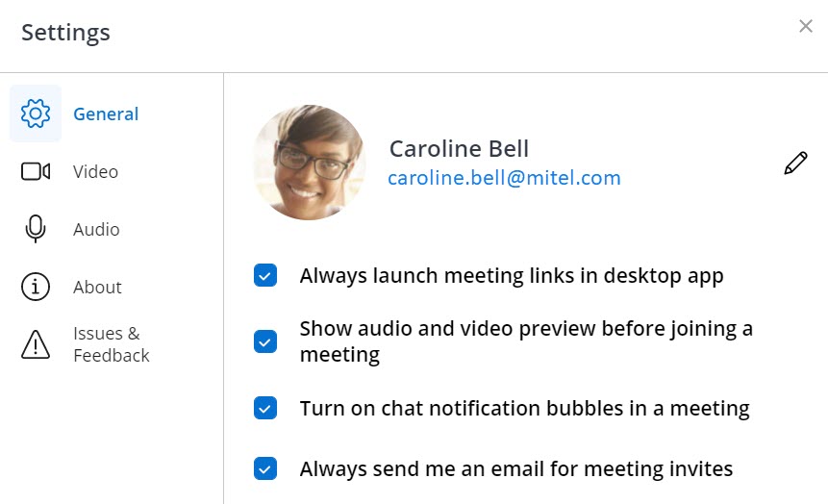Viewport: 828px width, 504px height.
Task: Uncheck Always launch meeting links in desktop app
Action: [265, 276]
